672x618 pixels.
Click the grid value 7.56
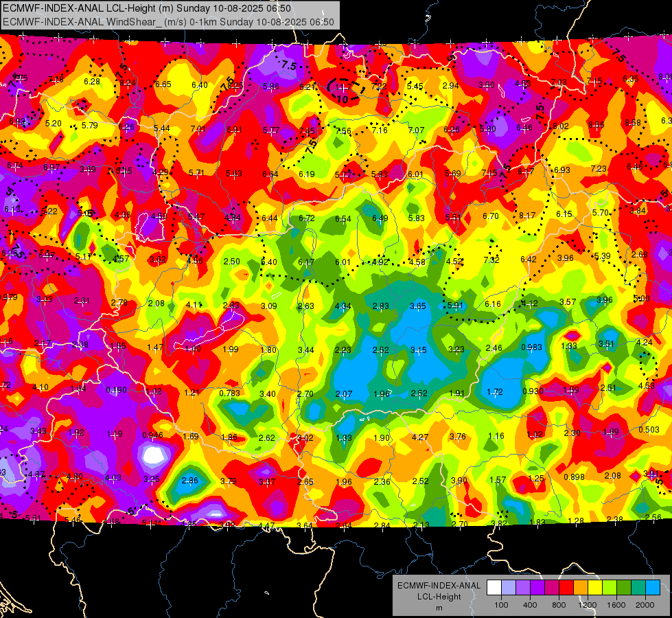(x=343, y=131)
